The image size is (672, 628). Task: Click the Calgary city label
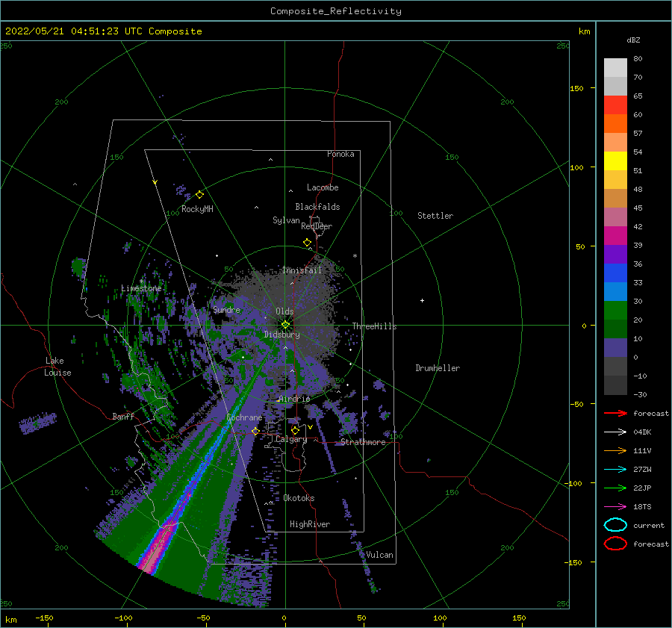click(x=291, y=439)
